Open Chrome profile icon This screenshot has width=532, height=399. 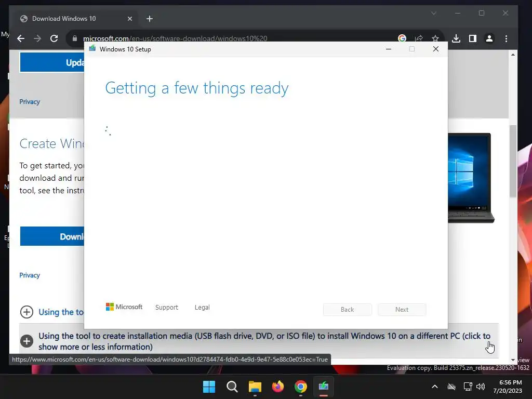coord(489,38)
